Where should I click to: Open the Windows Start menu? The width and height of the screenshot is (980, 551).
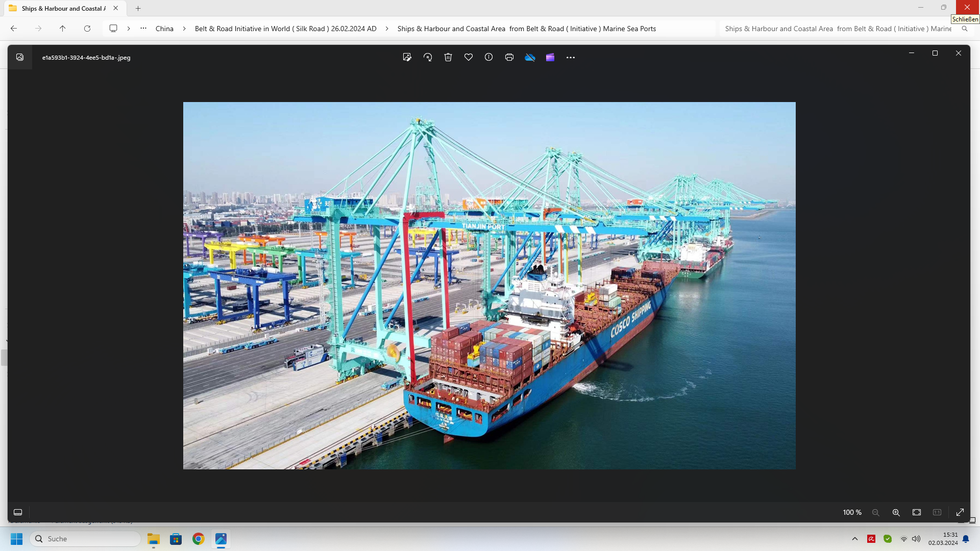[x=16, y=539]
